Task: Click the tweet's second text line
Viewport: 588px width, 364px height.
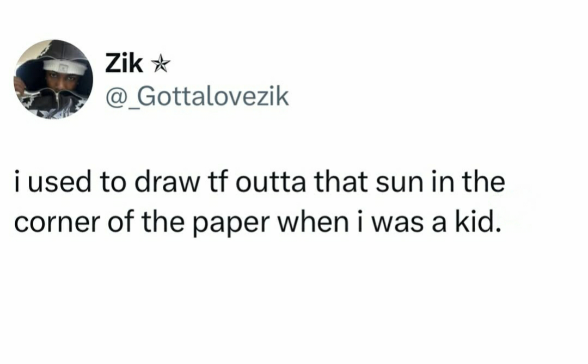Action: click(256, 222)
